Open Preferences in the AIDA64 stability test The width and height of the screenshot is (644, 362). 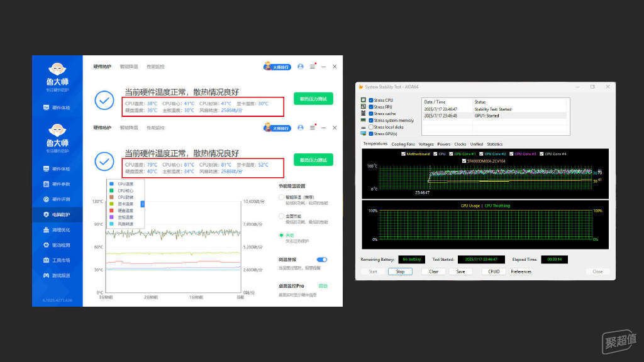[x=521, y=271]
